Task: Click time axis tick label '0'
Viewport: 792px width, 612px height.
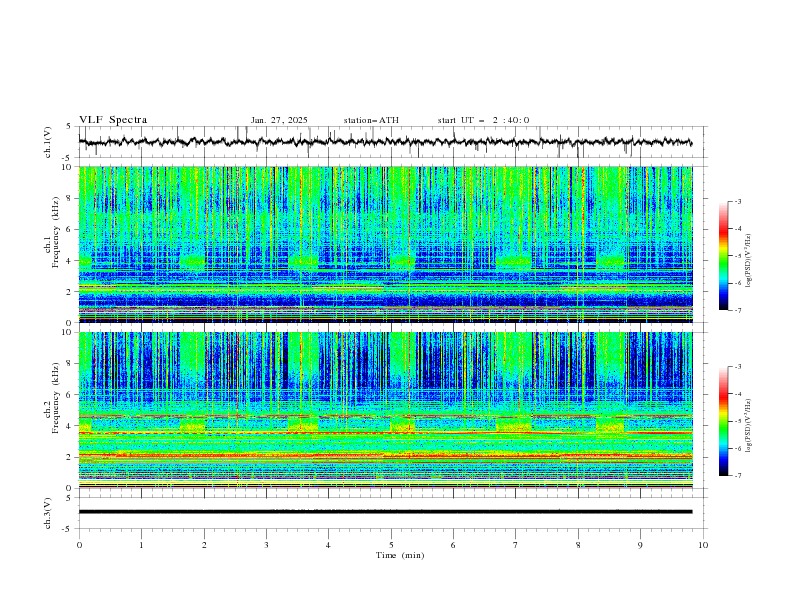Action: click(x=79, y=545)
